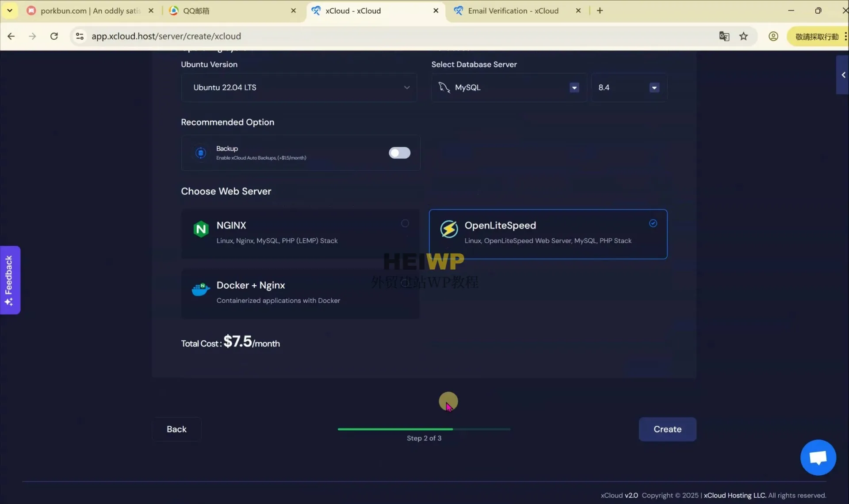Select the NGINX radio button
The image size is (849, 504).
point(405,223)
